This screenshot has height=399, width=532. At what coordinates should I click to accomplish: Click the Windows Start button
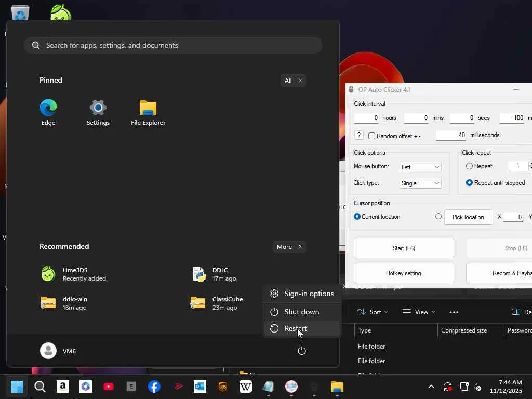click(x=17, y=387)
